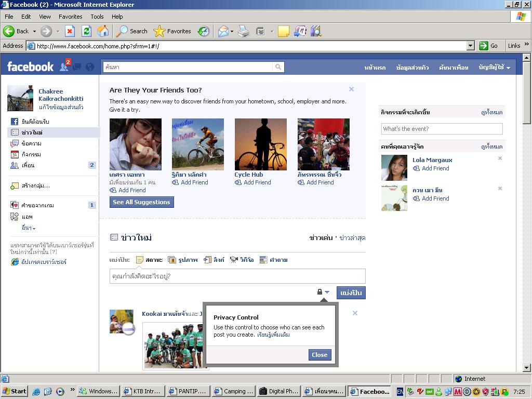This screenshot has height=399, width=532.
Task: Click the IE Refresh toolbar icon
Action: coord(86,31)
